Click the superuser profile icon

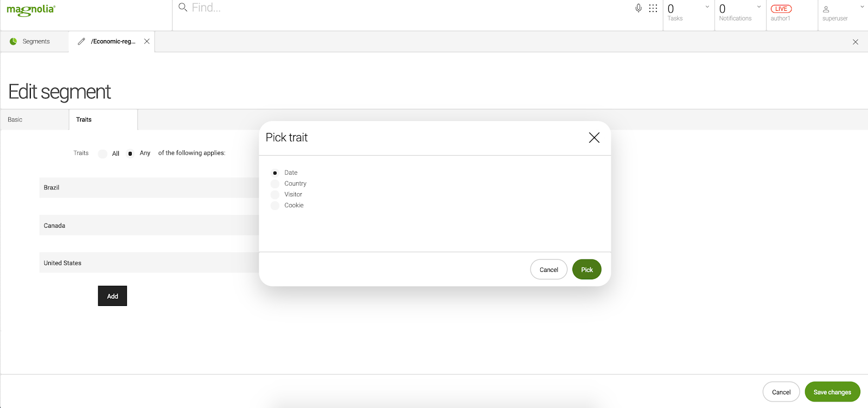coord(826,9)
